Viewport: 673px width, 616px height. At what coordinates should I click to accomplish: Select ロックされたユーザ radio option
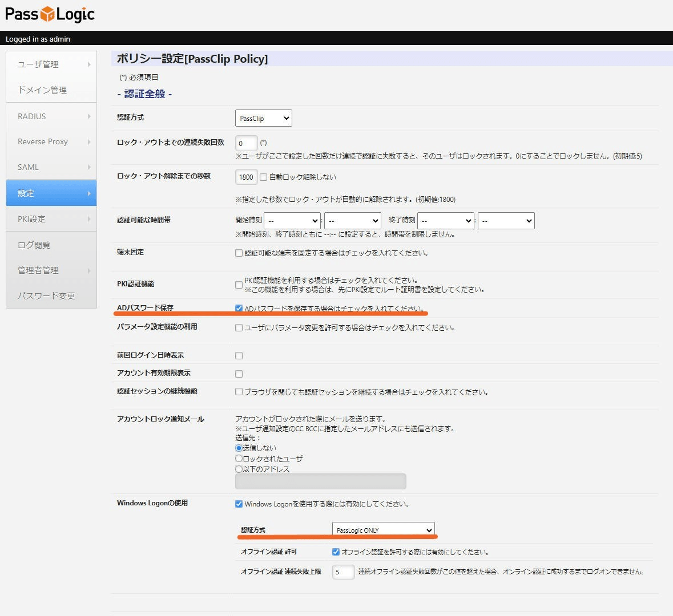pyautogui.click(x=239, y=459)
